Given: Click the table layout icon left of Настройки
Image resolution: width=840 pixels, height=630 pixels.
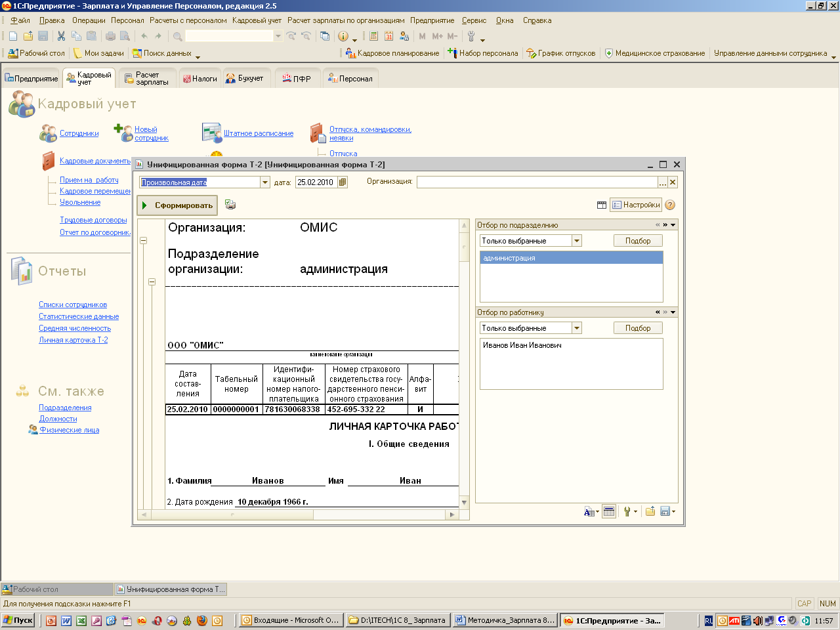Looking at the screenshot, I should tap(602, 205).
